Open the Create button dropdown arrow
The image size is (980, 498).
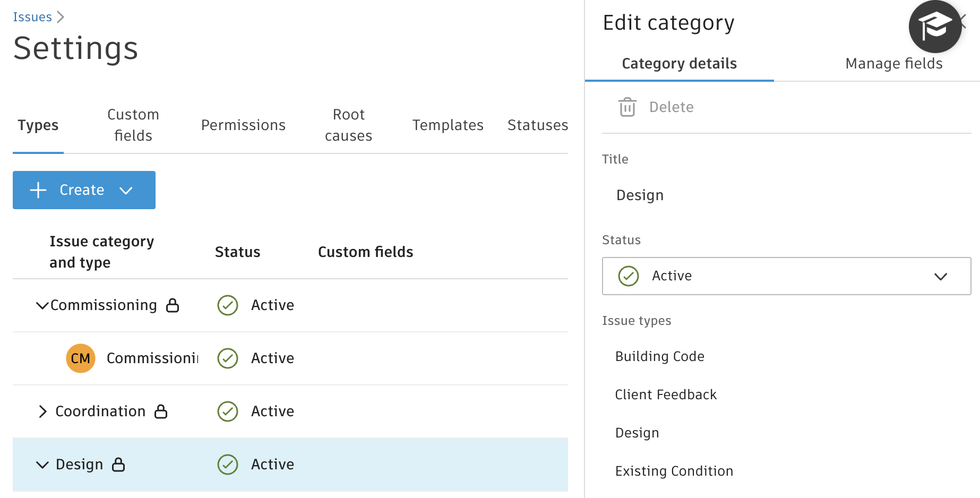click(x=126, y=190)
